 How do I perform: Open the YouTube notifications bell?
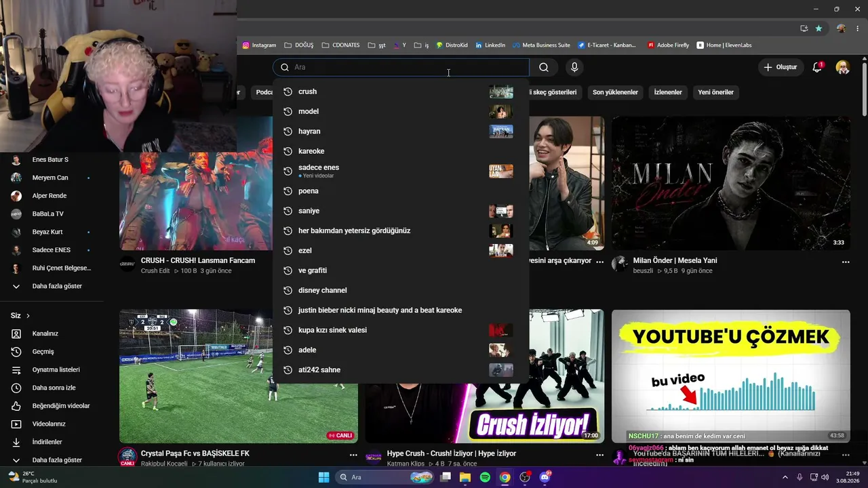[x=817, y=67]
